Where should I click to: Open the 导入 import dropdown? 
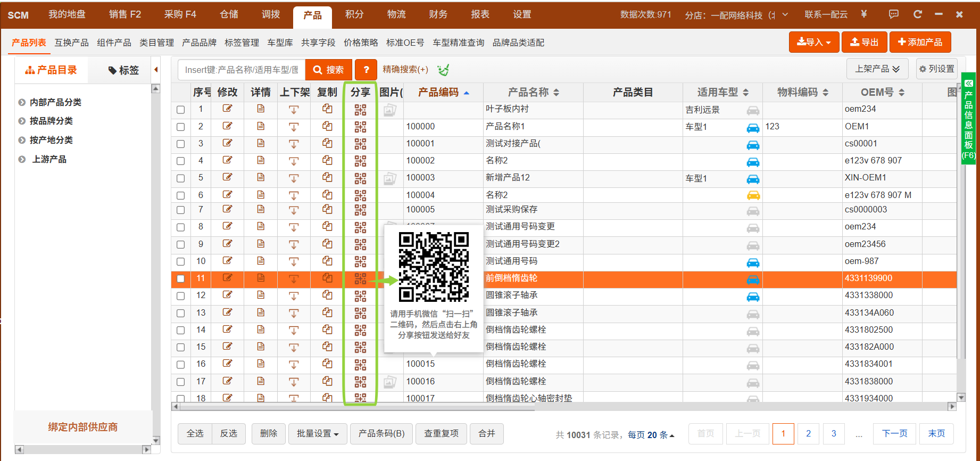814,42
